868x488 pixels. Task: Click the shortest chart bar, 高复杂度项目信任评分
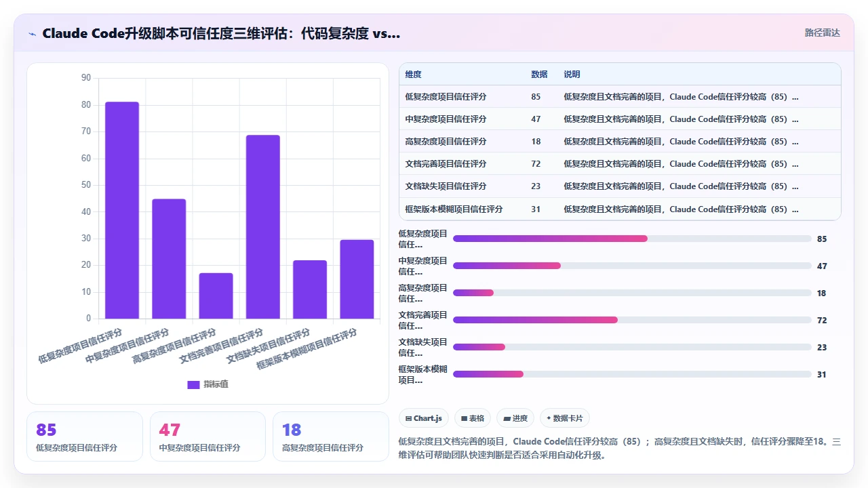tap(216, 296)
